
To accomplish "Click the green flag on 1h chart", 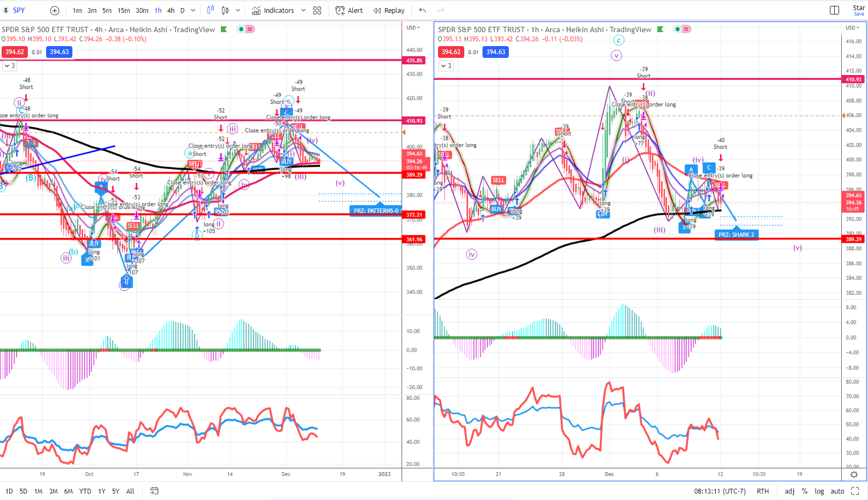I will point(661,29).
